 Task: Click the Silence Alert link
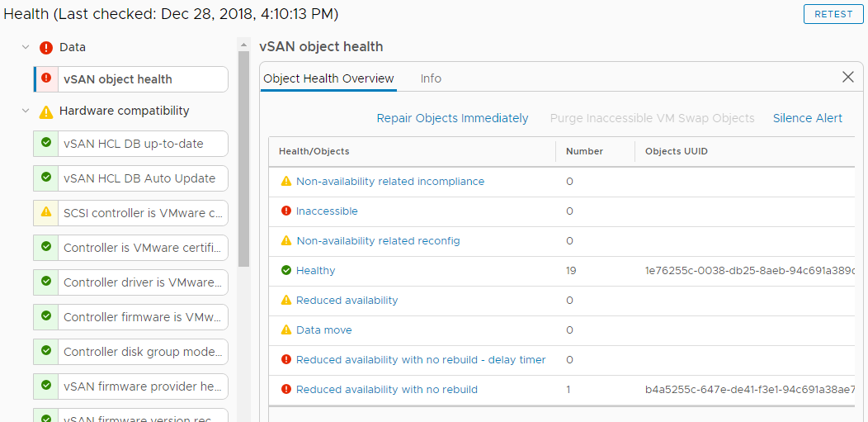click(807, 118)
